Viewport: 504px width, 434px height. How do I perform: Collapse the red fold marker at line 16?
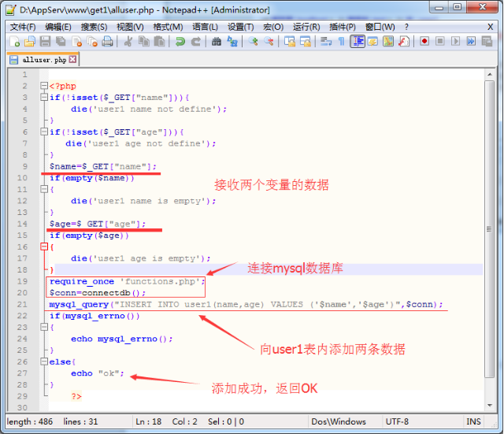click(45, 247)
